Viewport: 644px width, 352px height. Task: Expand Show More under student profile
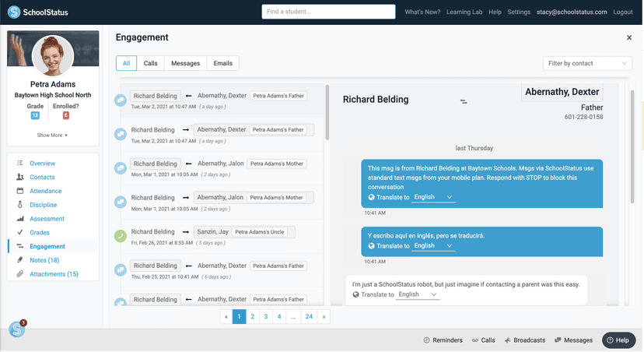[x=53, y=136]
